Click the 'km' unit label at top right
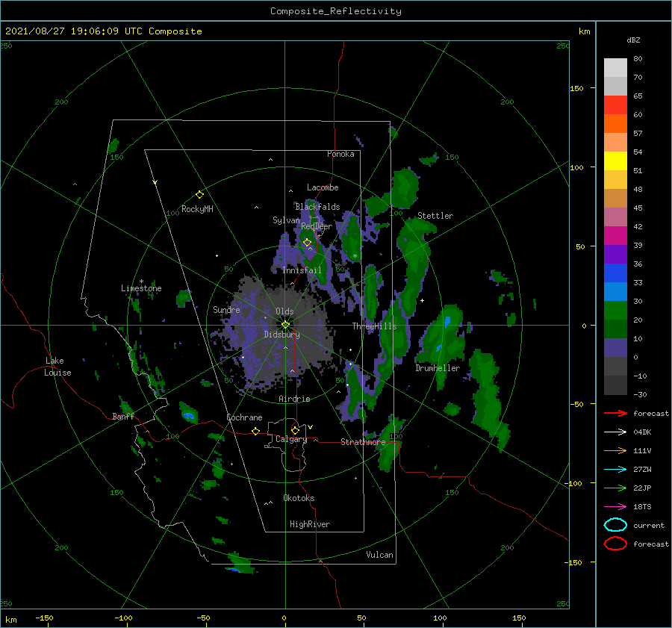The width and height of the screenshot is (672, 628). click(584, 31)
